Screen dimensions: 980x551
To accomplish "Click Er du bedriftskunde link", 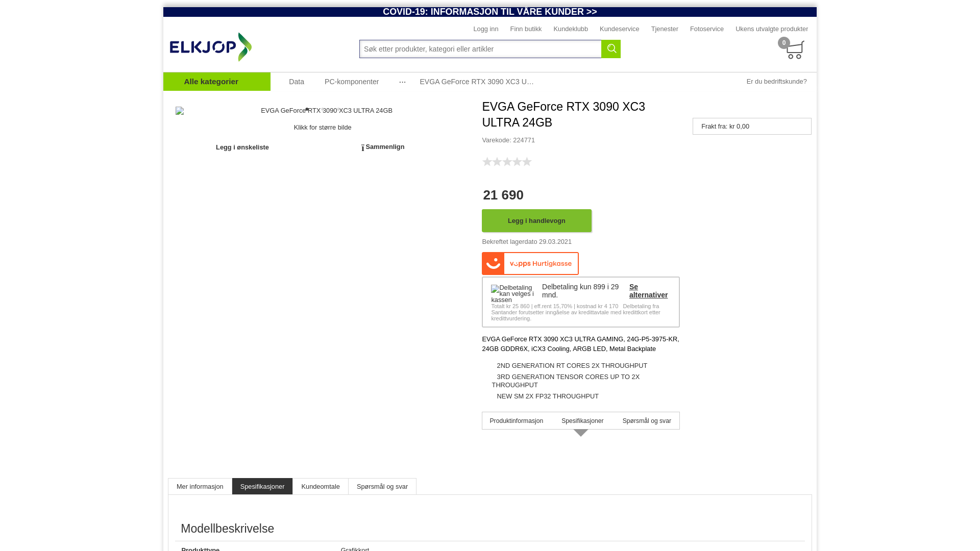I will click(x=777, y=82).
